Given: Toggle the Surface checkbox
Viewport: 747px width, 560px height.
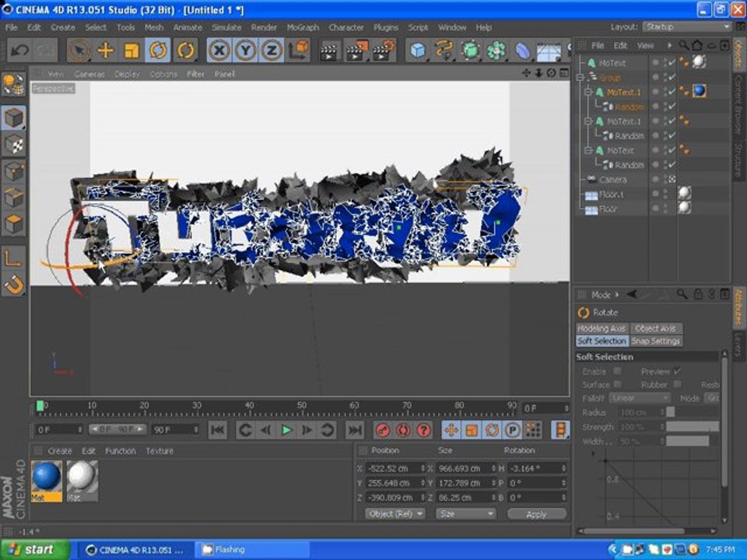Looking at the screenshot, I should (617, 383).
